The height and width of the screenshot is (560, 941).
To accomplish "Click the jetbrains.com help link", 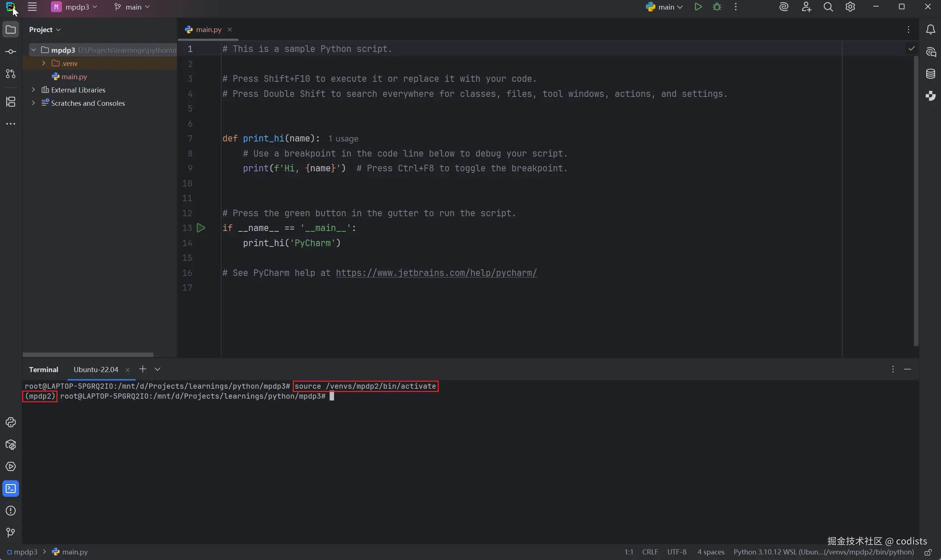I will tap(436, 273).
